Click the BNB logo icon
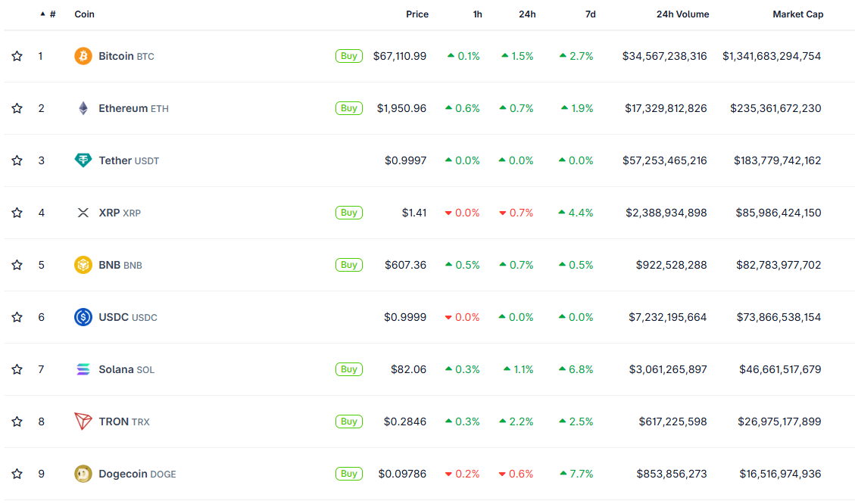This screenshot has height=504, width=855. click(83, 265)
